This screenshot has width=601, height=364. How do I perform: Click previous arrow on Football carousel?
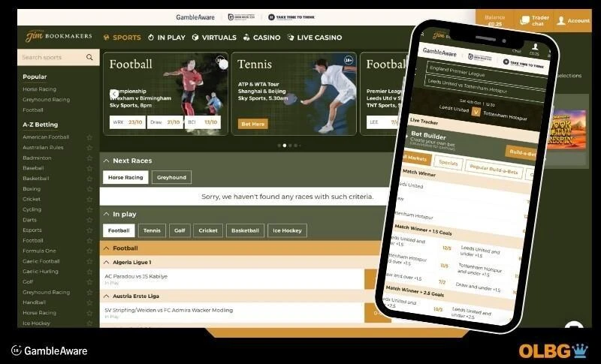pyautogui.click(x=115, y=94)
